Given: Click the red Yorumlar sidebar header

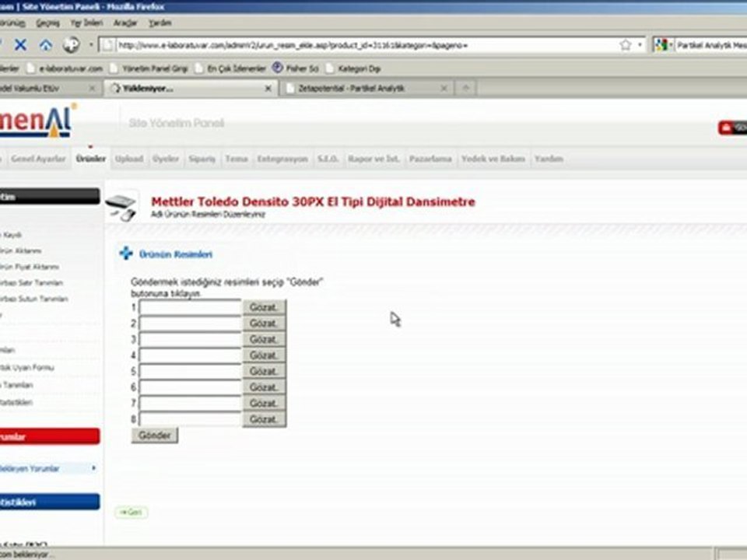Looking at the screenshot, I should click(50, 436).
